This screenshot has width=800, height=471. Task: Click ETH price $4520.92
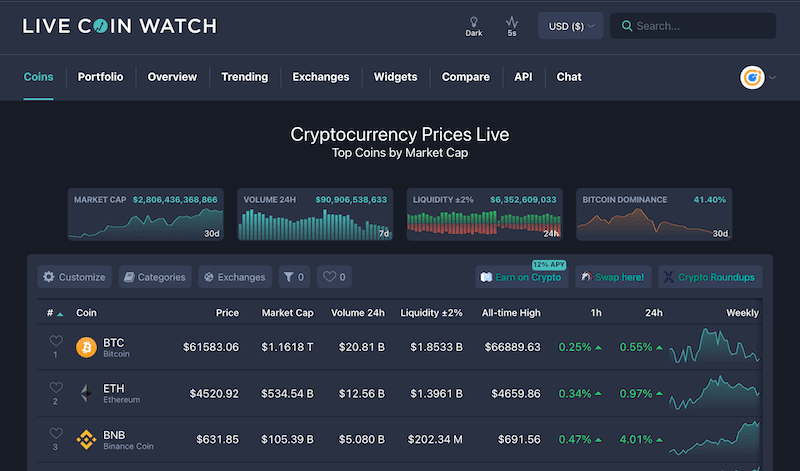214,393
